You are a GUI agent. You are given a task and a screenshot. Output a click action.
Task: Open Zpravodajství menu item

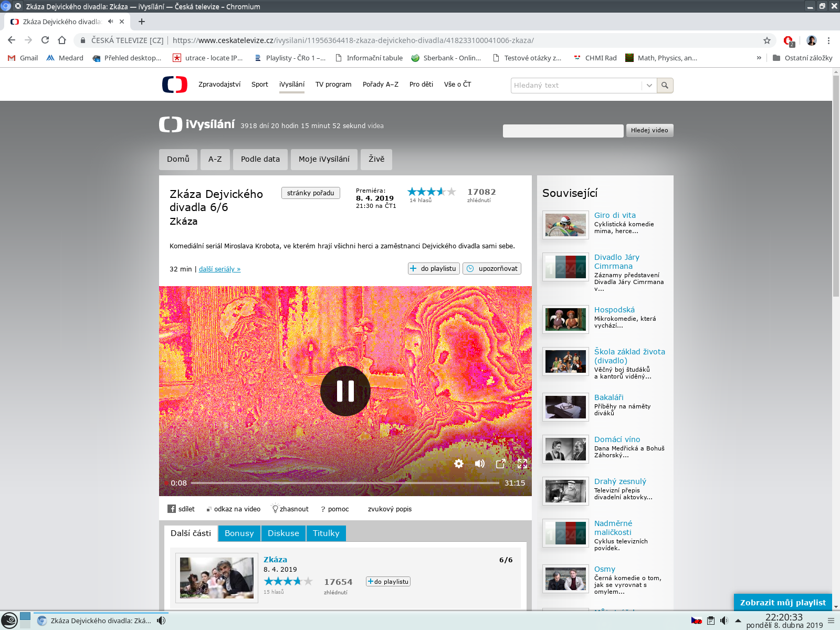click(x=219, y=84)
